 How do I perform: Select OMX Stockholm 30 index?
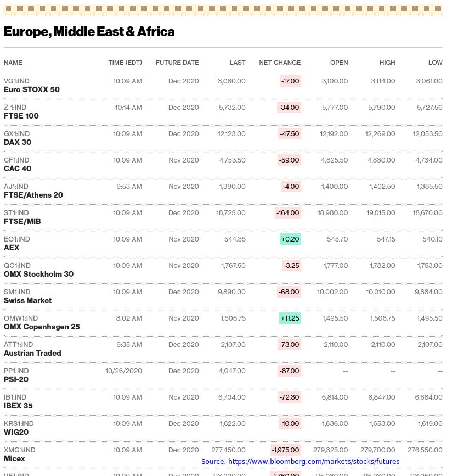[38, 274]
